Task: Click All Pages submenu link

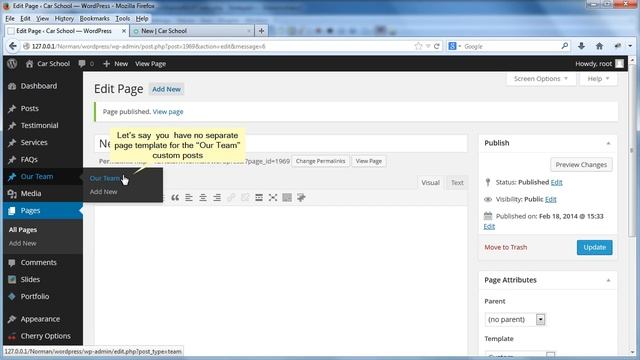Action: coord(23,230)
